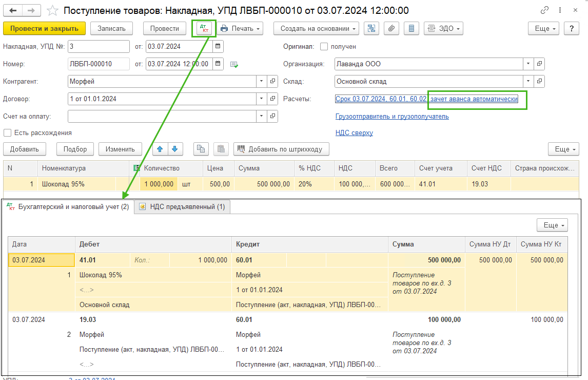This screenshot has height=380, width=588.
Task: Click Провести и закрыть button
Action: (x=44, y=29)
